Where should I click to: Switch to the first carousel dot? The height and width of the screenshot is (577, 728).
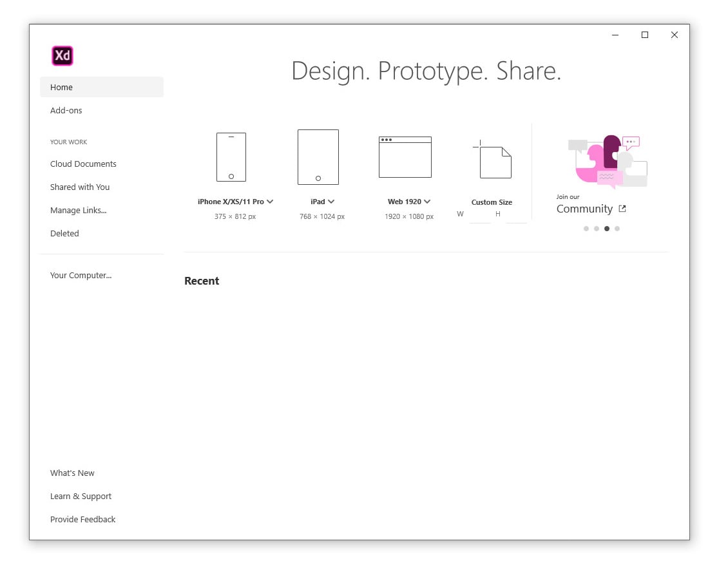pyautogui.click(x=586, y=229)
